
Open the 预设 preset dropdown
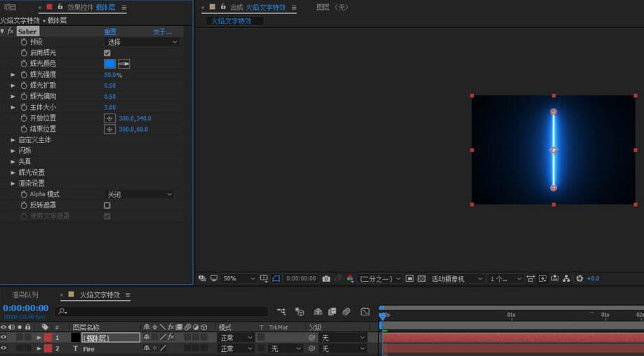pos(142,42)
